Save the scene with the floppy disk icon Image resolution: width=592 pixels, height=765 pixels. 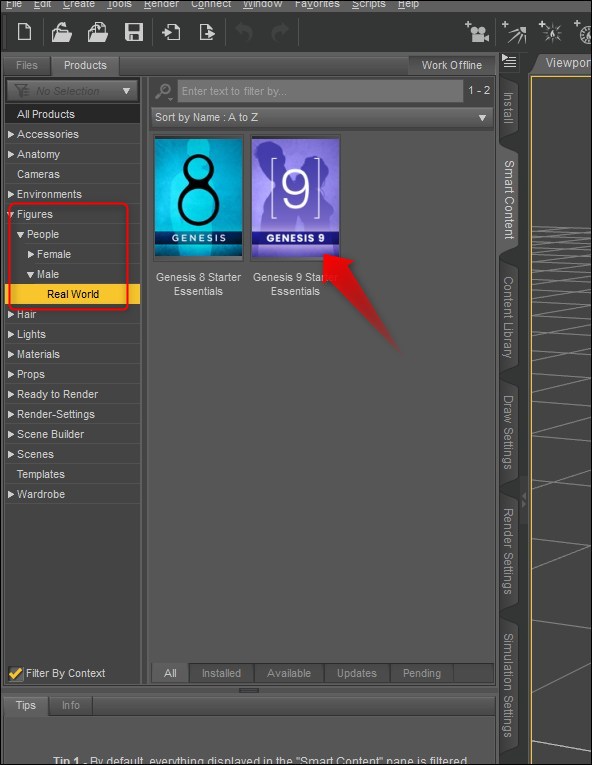pyautogui.click(x=134, y=32)
